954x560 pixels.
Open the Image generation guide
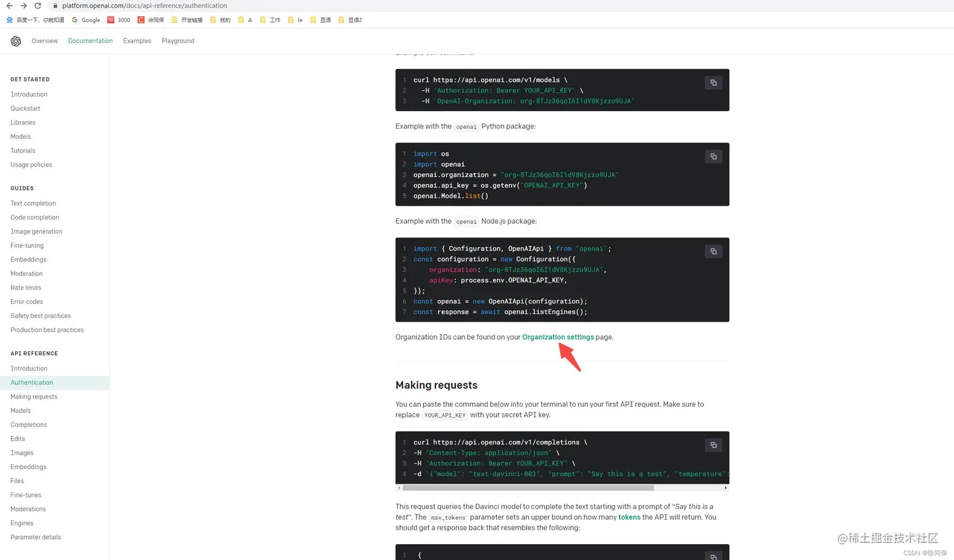[x=37, y=231]
